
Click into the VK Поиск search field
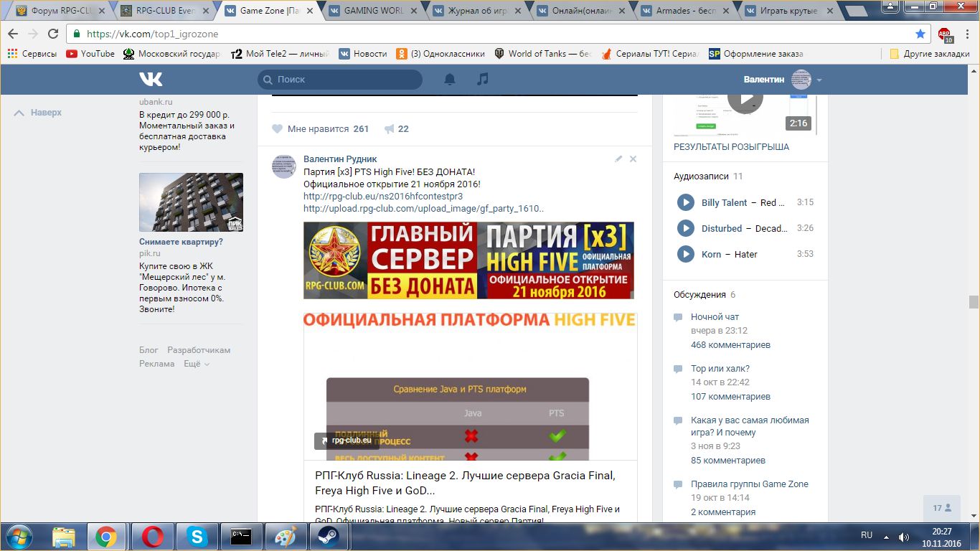[x=340, y=80]
